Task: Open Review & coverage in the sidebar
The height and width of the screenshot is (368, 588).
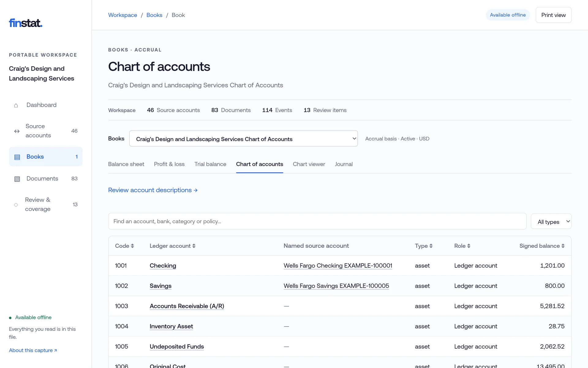Action: [x=46, y=205]
